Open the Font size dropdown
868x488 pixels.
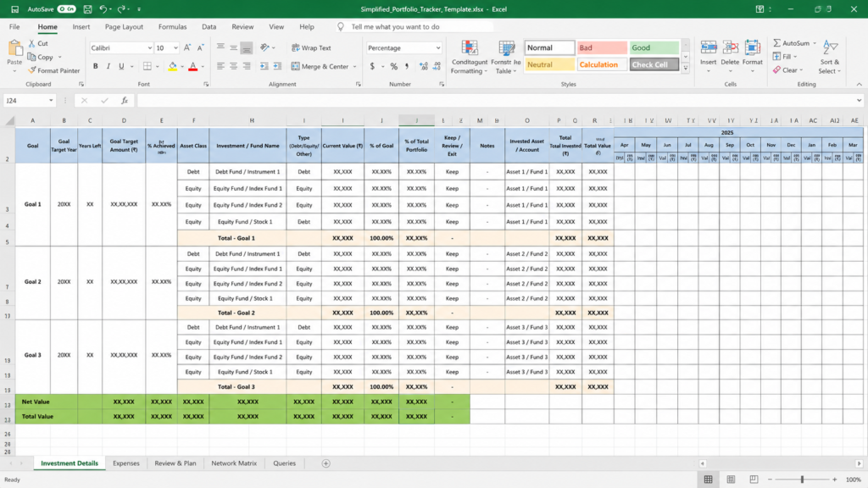175,48
